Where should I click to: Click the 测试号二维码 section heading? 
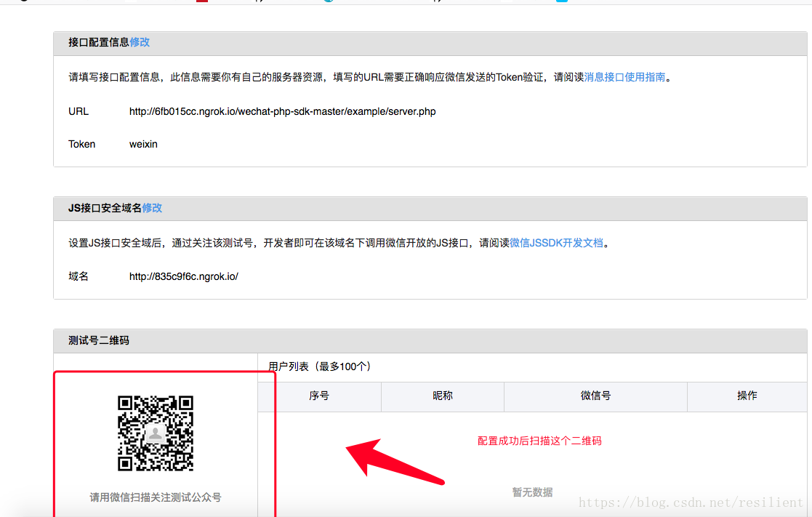click(98, 341)
